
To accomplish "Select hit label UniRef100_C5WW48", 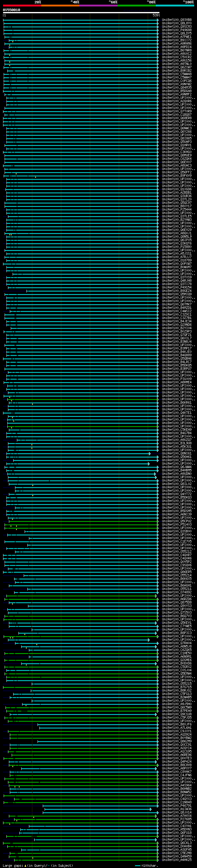I will point(177,74).
